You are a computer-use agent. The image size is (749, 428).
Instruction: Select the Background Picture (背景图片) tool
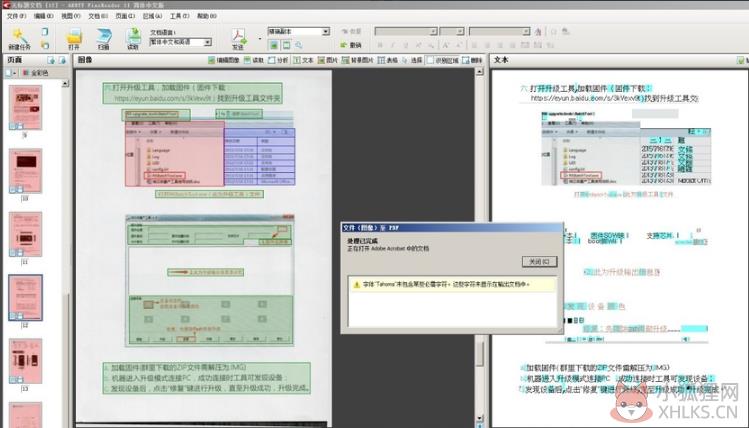coord(358,60)
